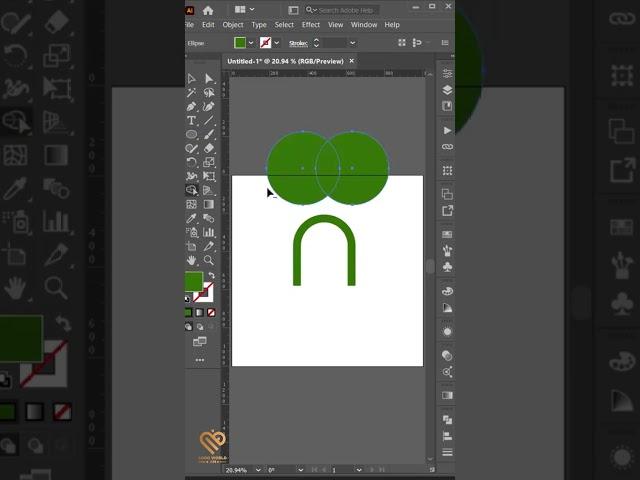This screenshot has height=480, width=640.
Task: Expand the Edit Toolbar three-dots button
Action: 200,360
